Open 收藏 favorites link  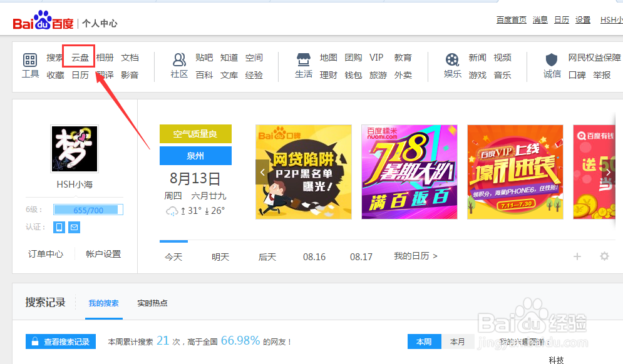(55, 75)
